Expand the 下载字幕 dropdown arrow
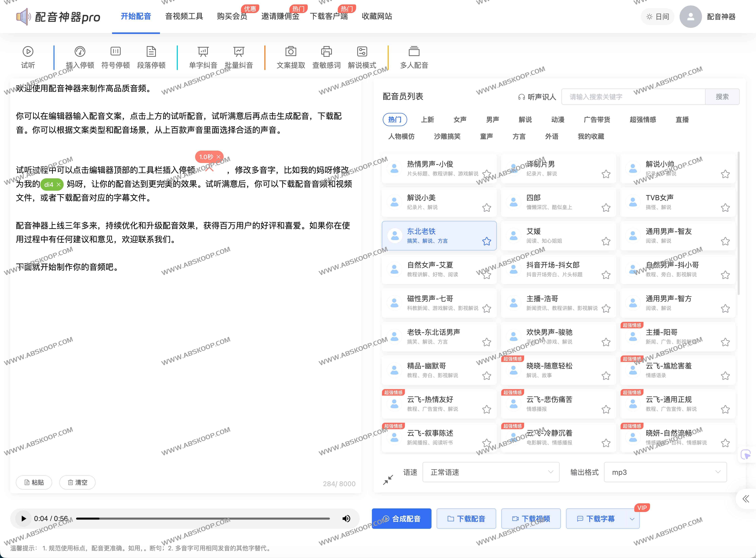756x558 pixels. coord(632,519)
